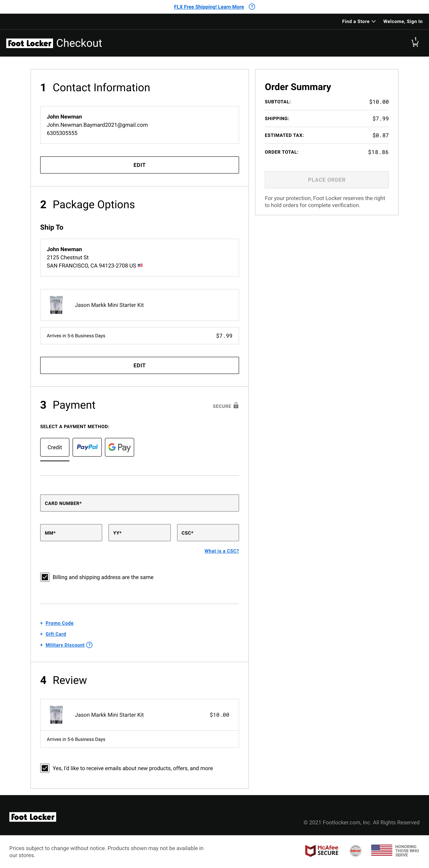Switch to the Credit payment tab
Viewport: 429px width, 868px height.
[54, 447]
